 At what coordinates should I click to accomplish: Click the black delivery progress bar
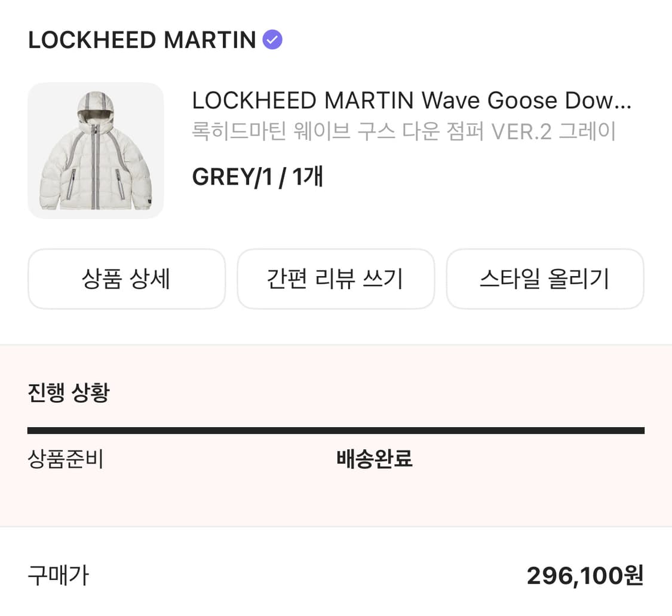pos(336,430)
